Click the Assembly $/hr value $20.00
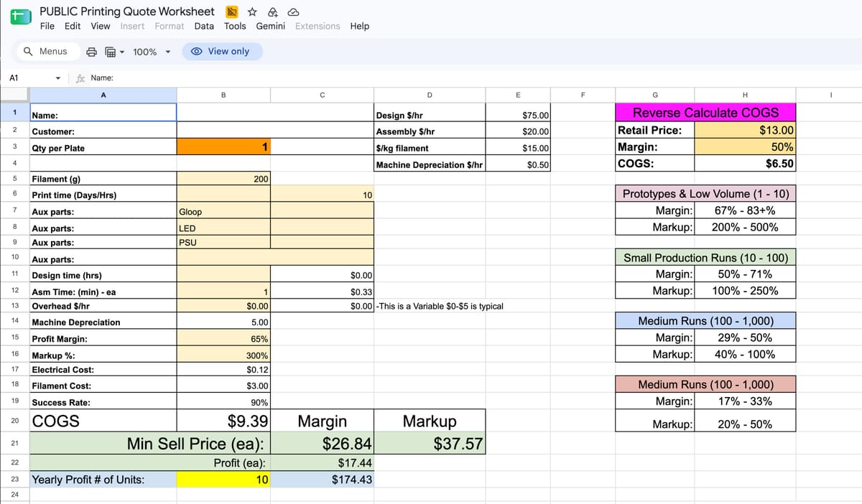 518,131
